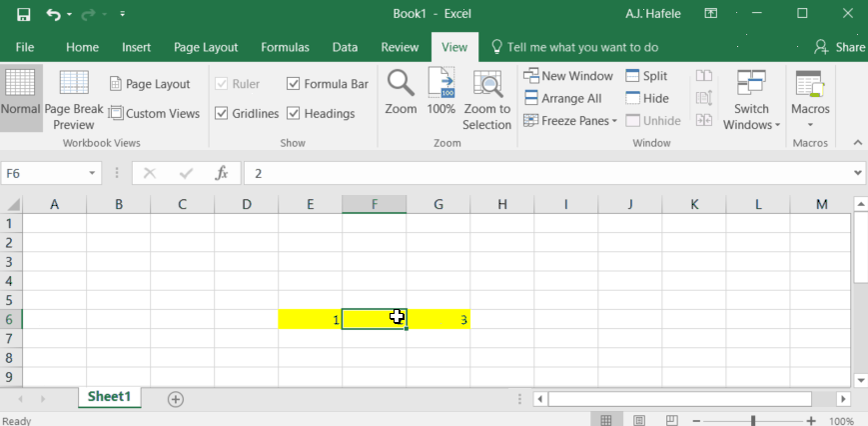
Task: Collapse the ribbon with the chevron
Action: point(857,143)
